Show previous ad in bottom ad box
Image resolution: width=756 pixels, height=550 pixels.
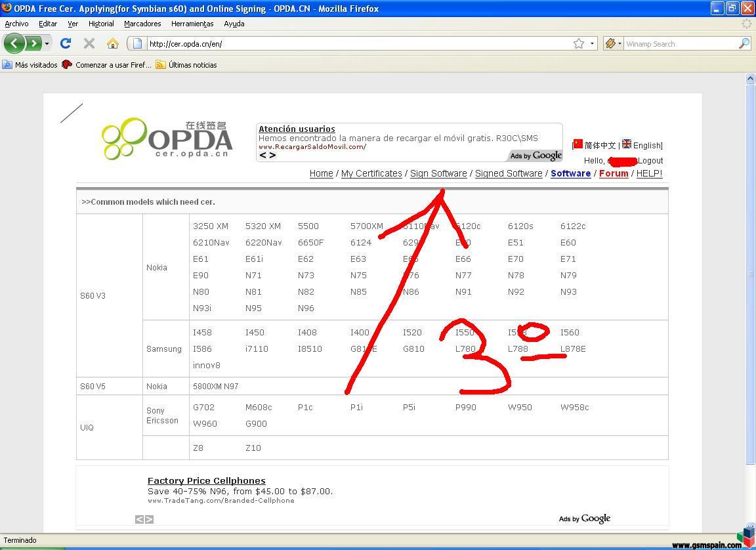(139, 519)
